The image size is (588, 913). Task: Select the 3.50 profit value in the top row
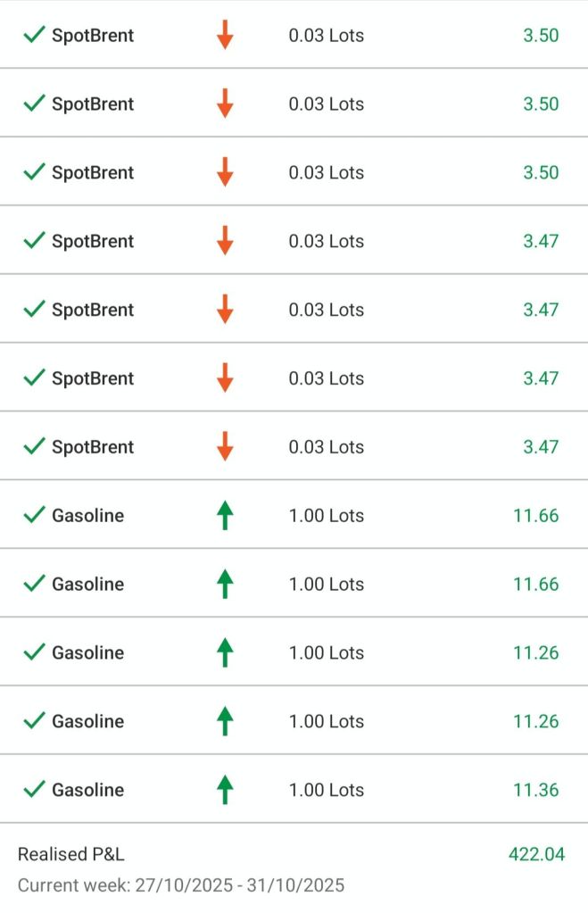[x=541, y=36]
